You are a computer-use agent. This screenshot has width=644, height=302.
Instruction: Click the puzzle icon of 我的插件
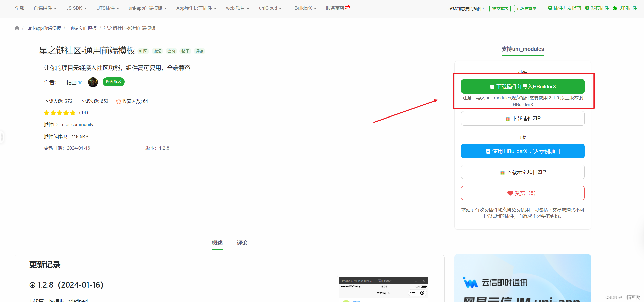pos(615,8)
